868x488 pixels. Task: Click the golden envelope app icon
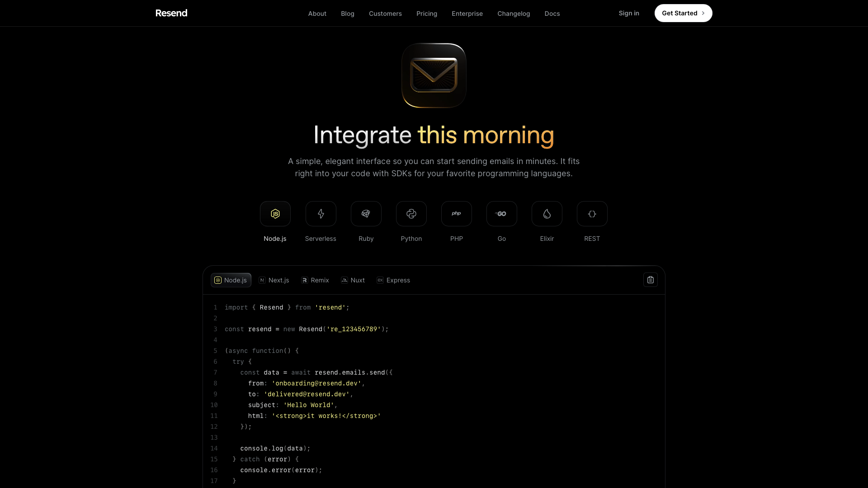click(434, 75)
